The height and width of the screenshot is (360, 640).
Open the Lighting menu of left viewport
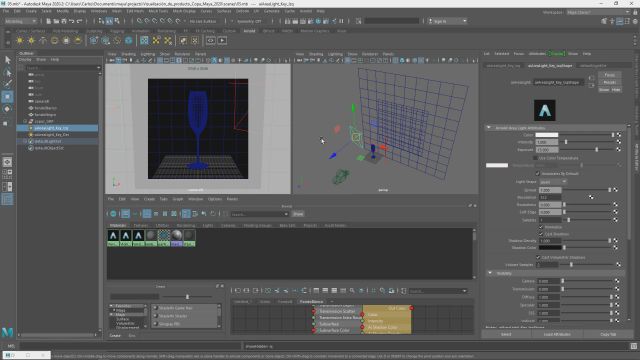click(148, 54)
